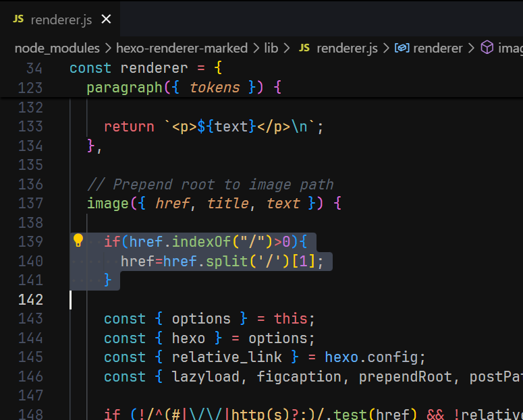Image resolution: width=523 pixels, height=420 pixels.
Task: Place cursor on the image function name
Action: (x=108, y=204)
